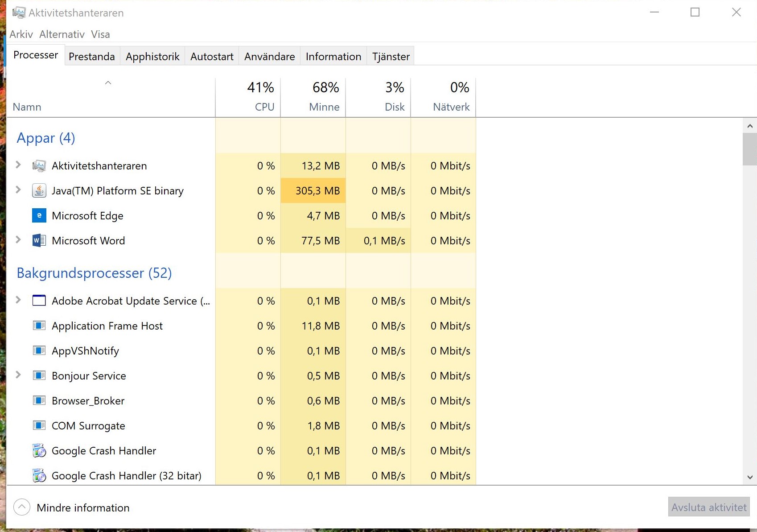Select the Browser_Broker process name

pos(88,401)
